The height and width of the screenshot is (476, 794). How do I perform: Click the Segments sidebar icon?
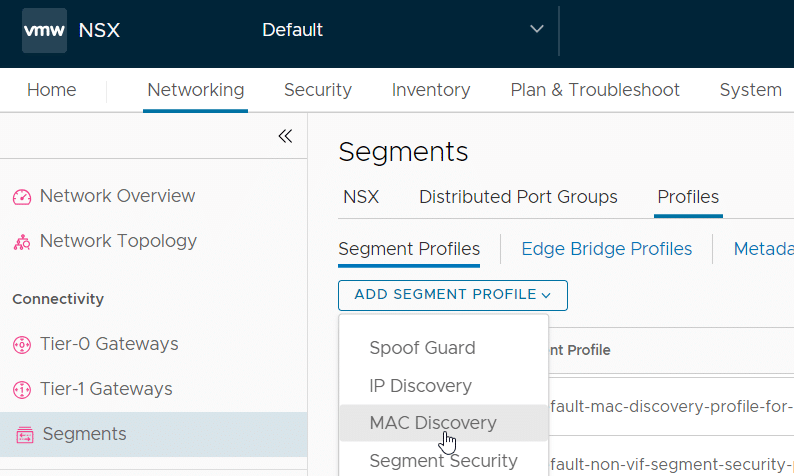point(24,435)
